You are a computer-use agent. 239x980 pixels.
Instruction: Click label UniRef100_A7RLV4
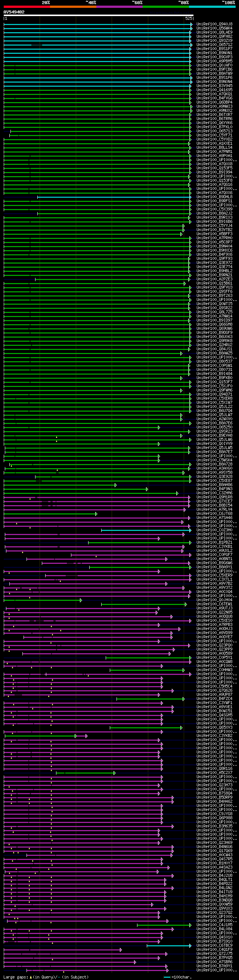pyautogui.click(x=214, y=510)
